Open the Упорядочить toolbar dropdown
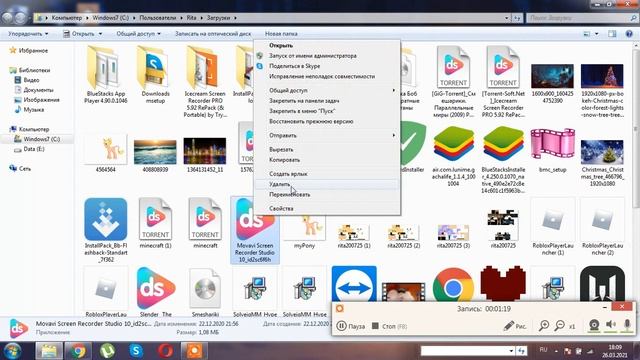640x360 pixels. pyautogui.click(x=28, y=34)
